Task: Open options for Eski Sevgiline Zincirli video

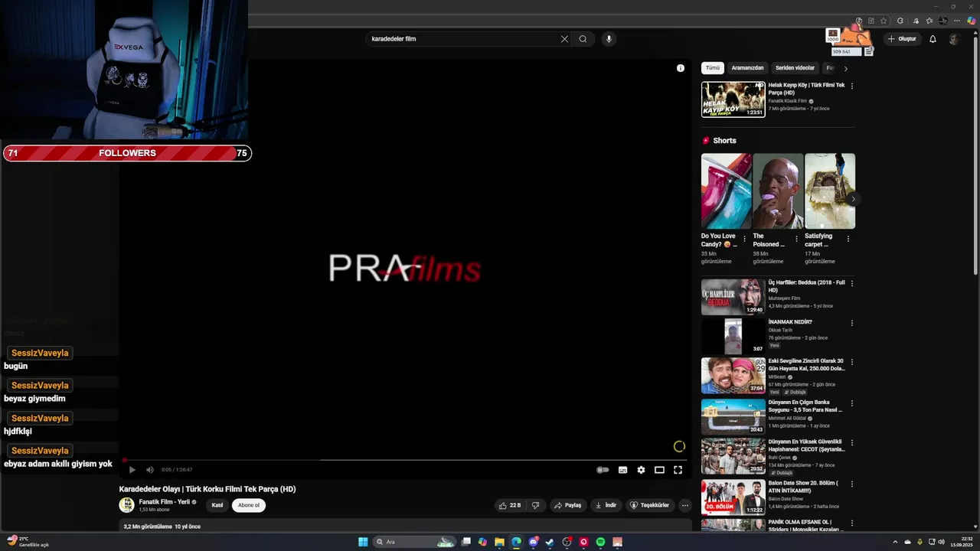Action: (852, 362)
